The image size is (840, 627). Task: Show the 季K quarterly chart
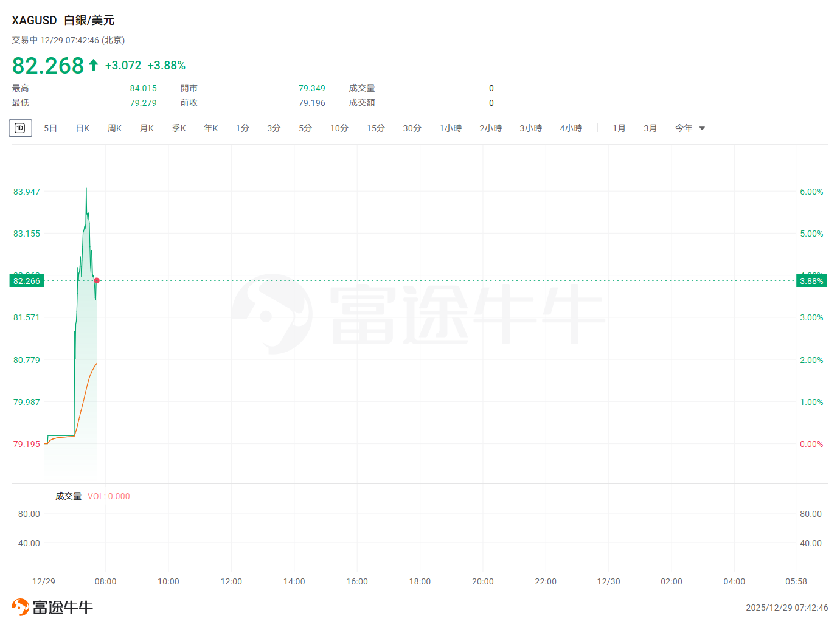[x=179, y=128]
